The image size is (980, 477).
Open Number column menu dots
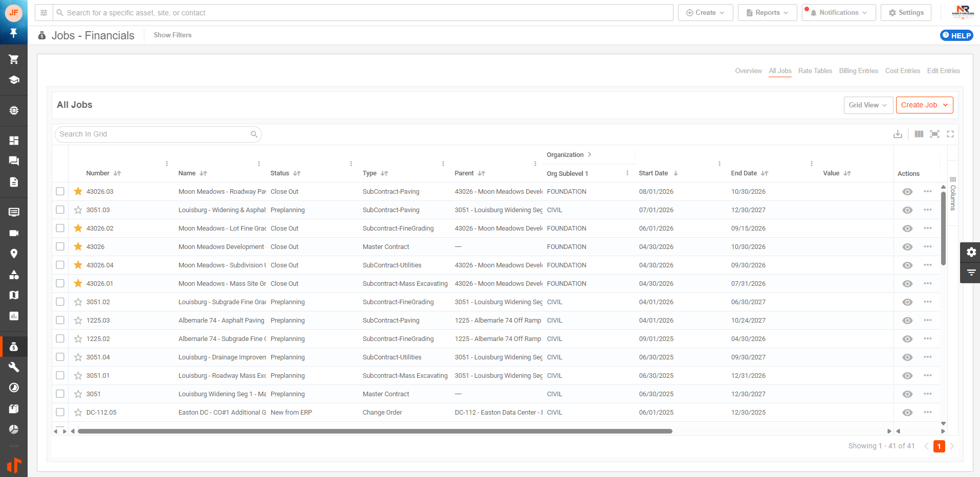[167, 164]
